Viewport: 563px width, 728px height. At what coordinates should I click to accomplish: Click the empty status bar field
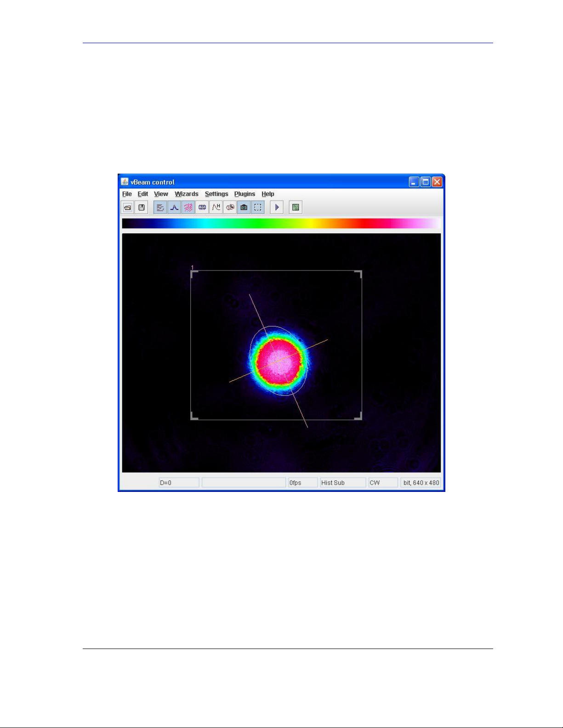pyautogui.click(x=244, y=483)
